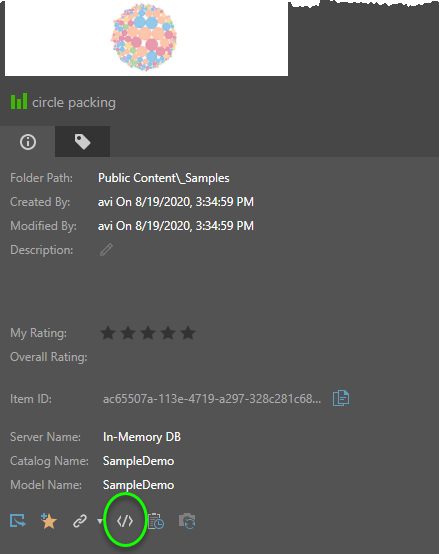Image resolution: width=439 pixels, height=554 pixels.
Task: Click the SampleDemo model name
Action: 138,485
